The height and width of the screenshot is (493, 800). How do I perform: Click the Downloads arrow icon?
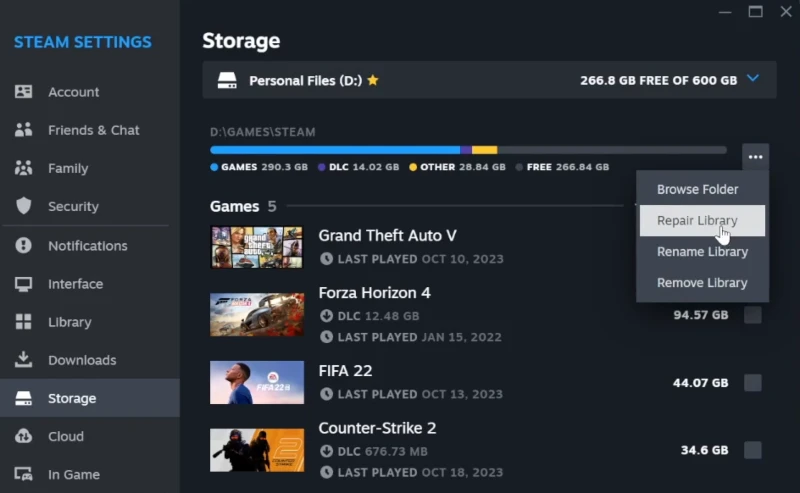tap(23, 360)
